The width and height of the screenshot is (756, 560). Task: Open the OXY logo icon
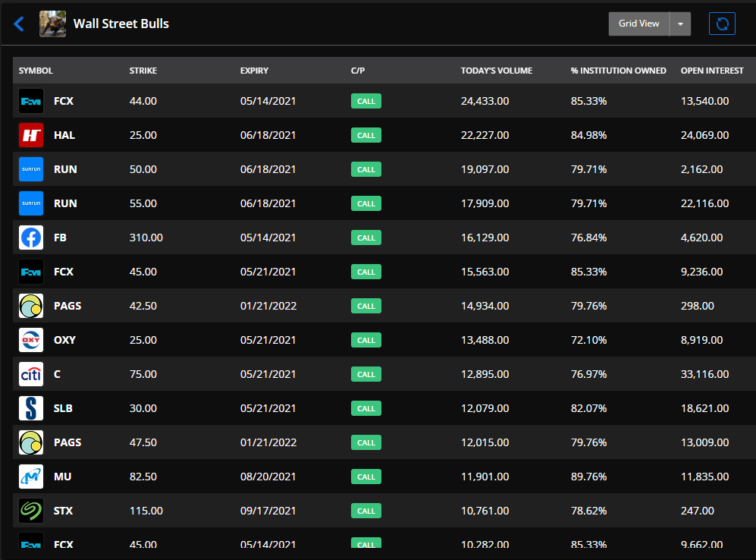click(31, 340)
